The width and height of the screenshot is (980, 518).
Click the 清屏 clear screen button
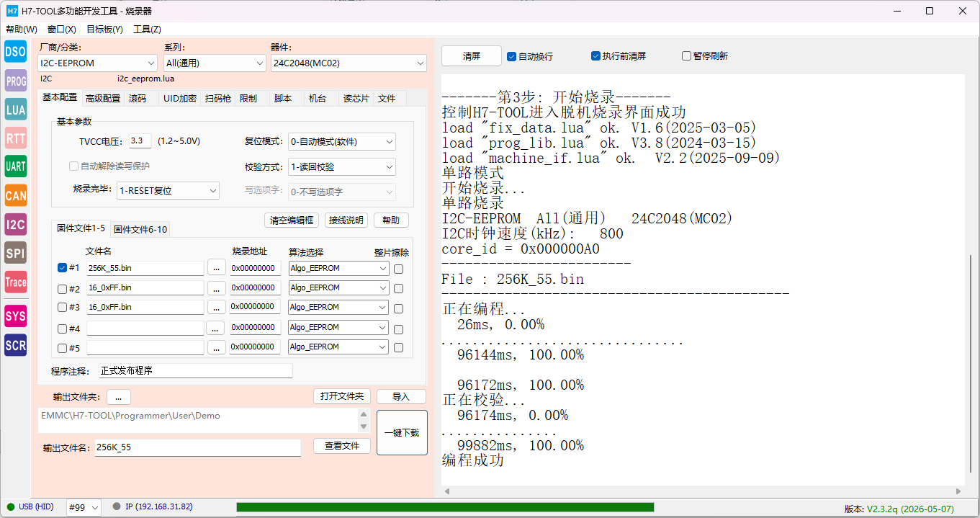(x=472, y=56)
